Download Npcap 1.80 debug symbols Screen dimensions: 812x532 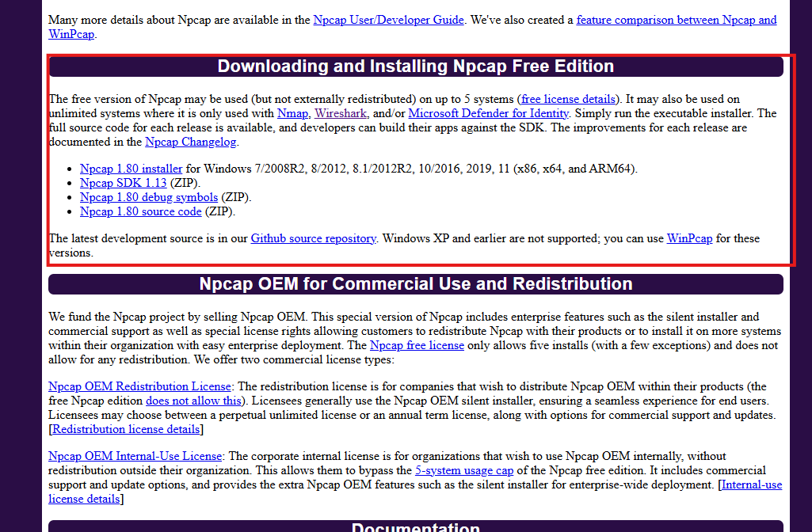coord(149,197)
